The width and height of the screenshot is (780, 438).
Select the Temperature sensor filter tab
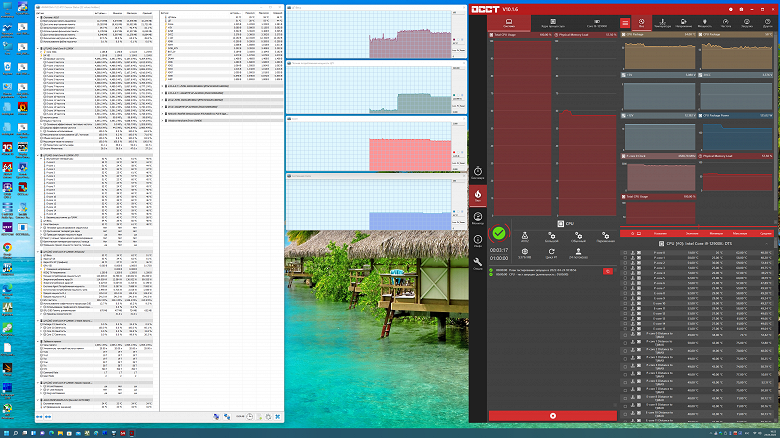pyautogui.click(x=662, y=23)
